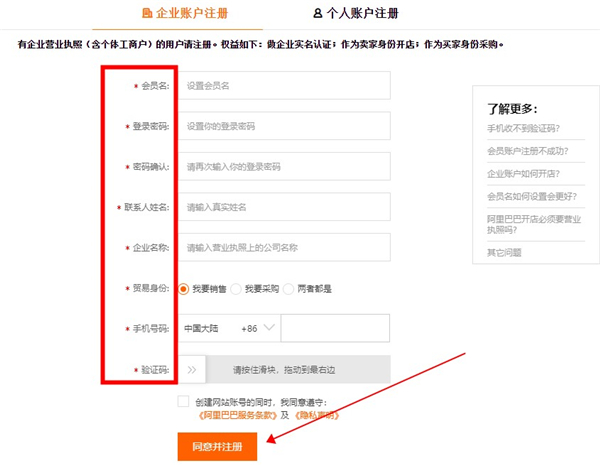Viewport: 600px width, 465px height.
Task: Focus the 企业名称 company name field
Action: pos(283,247)
